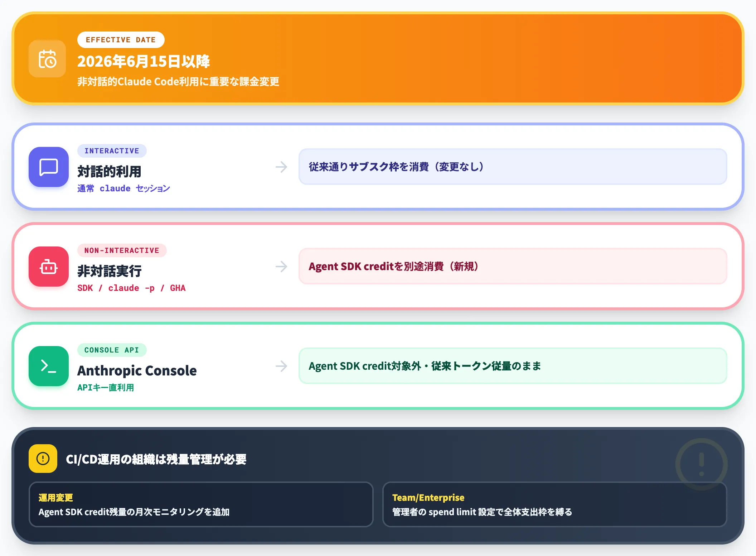756x556 pixels.
Task: Click the 非対話実行 title
Action: [110, 271]
